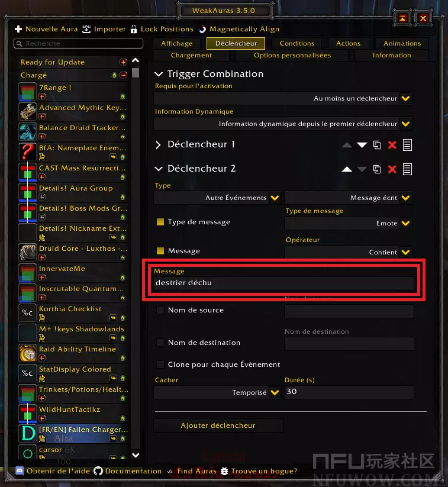Image resolution: width=448 pixels, height=487 pixels.
Task: Click the Magnetically Align magnet icon
Action: 202,29
